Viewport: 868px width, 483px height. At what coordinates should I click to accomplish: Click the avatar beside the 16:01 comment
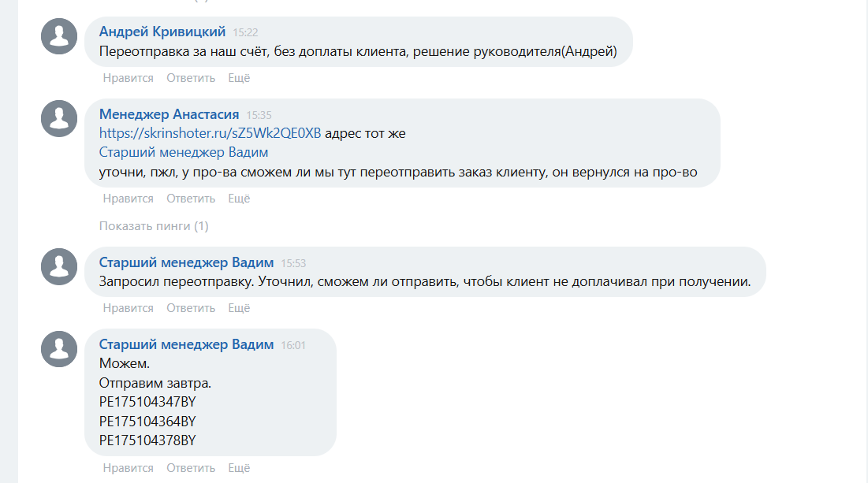click(59, 348)
